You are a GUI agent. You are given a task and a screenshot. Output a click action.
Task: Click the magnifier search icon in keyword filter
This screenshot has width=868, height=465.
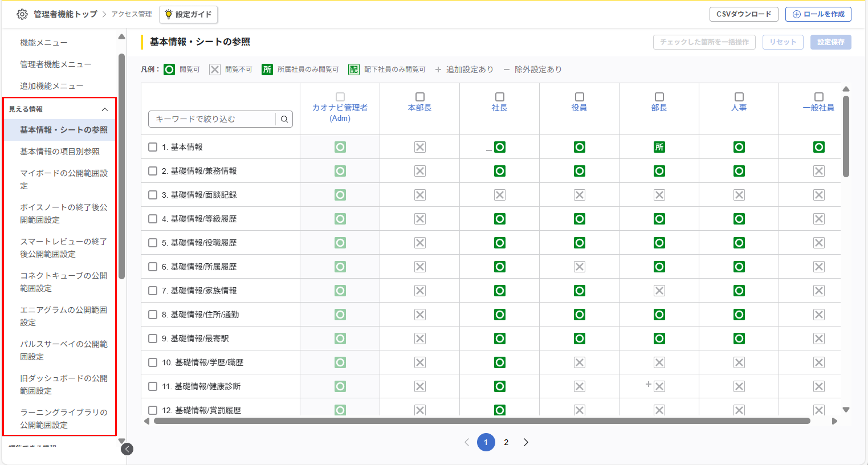click(284, 119)
